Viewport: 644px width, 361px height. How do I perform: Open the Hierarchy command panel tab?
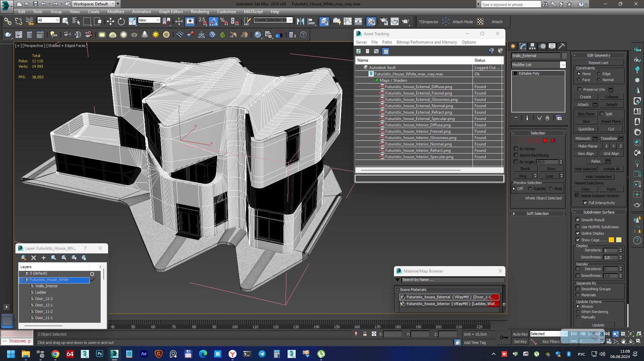[x=533, y=46]
